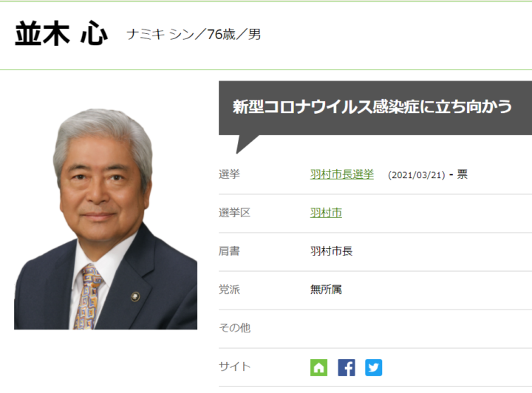This screenshot has width=532, height=393.
Task: Click the 党派 row label
Action: (229, 290)
